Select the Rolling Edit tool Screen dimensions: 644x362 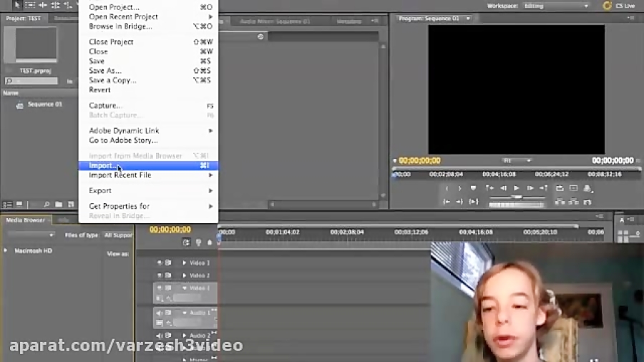[55, 5]
